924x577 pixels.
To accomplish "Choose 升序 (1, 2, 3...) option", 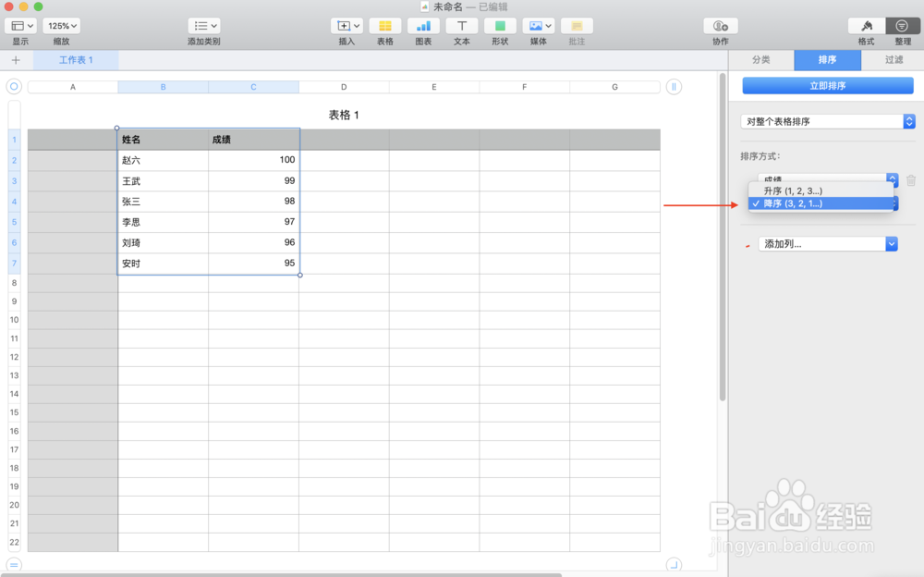I will [x=821, y=190].
